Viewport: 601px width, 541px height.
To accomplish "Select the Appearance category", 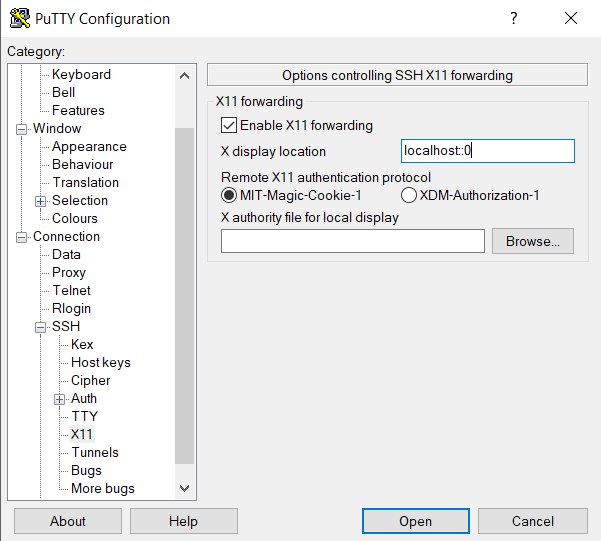I will 89,146.
